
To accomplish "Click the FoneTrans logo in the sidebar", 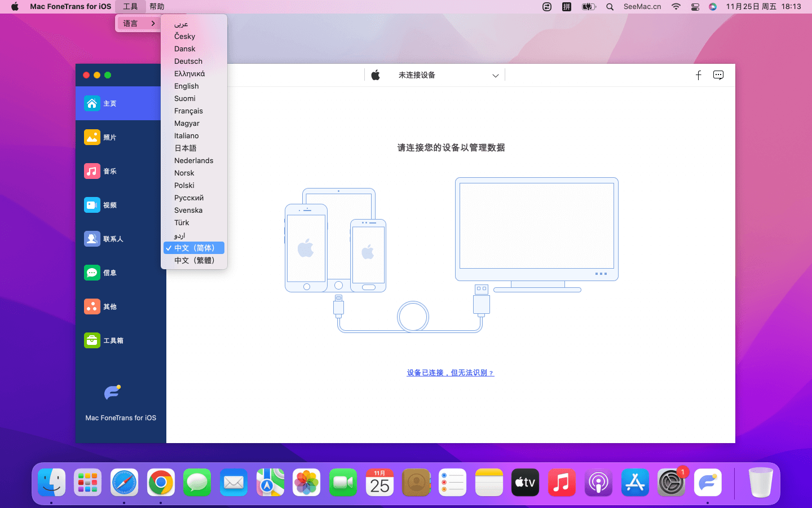I will [x=112, y=392].
